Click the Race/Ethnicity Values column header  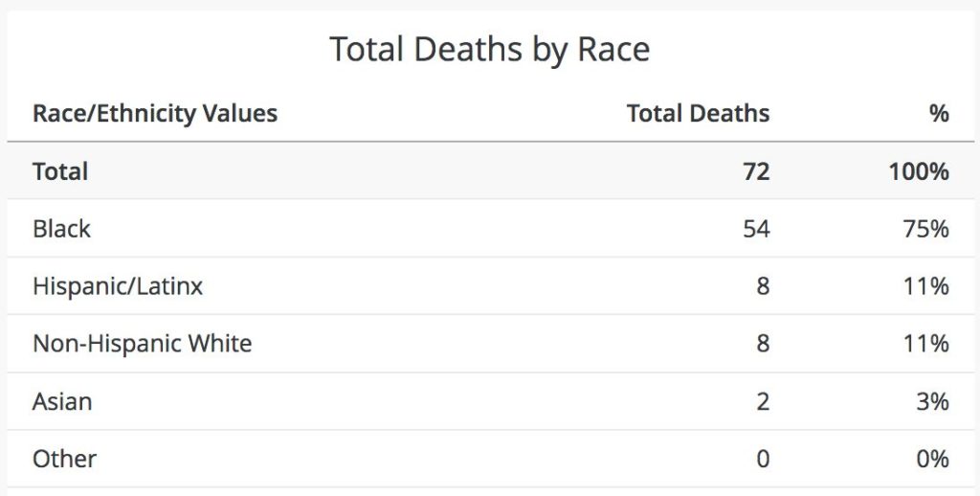click(x=155, y=114)
